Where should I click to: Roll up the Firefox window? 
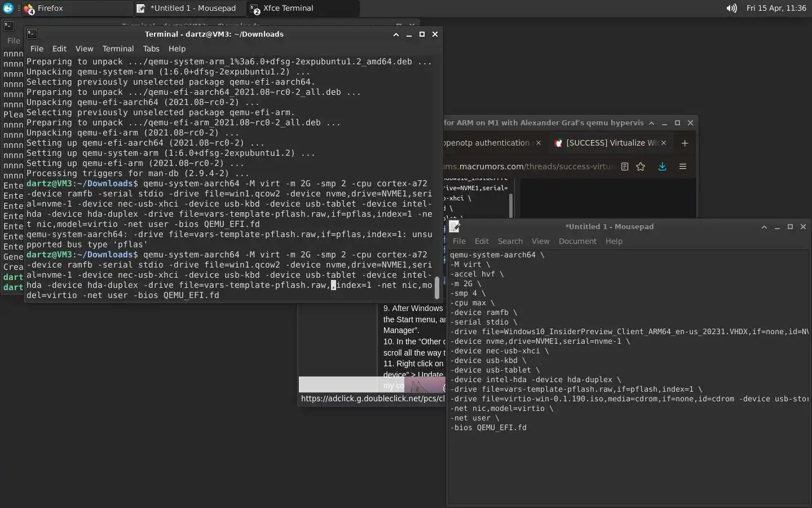(651, 122)
